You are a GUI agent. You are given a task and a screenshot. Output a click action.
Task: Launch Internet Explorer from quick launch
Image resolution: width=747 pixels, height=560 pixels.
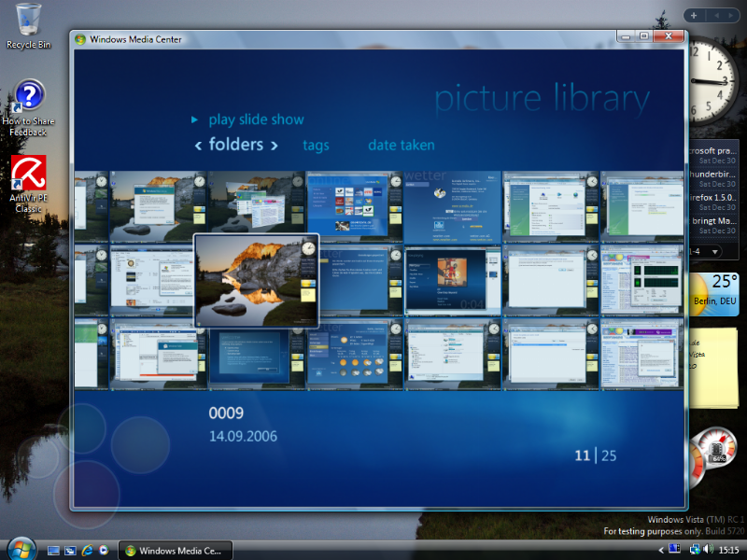87,551
